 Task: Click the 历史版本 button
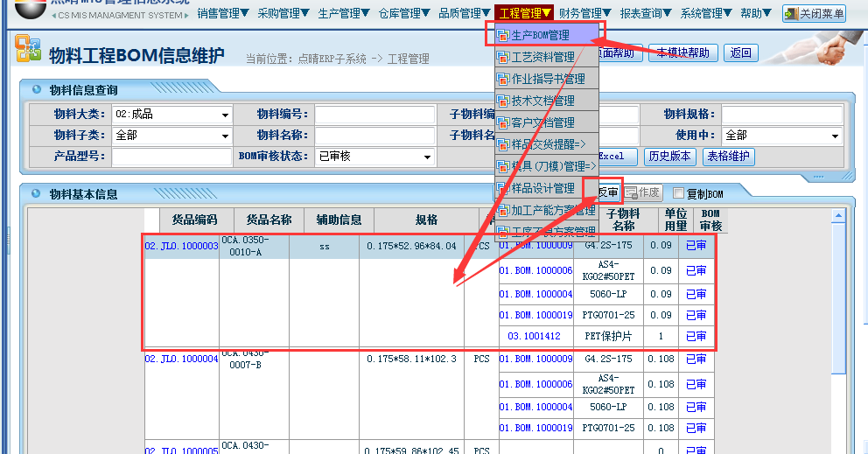(670, 157)
